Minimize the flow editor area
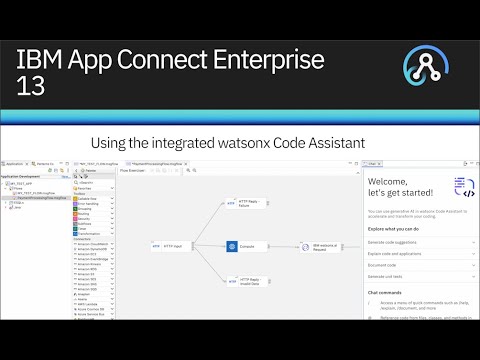 pos(350,163)
